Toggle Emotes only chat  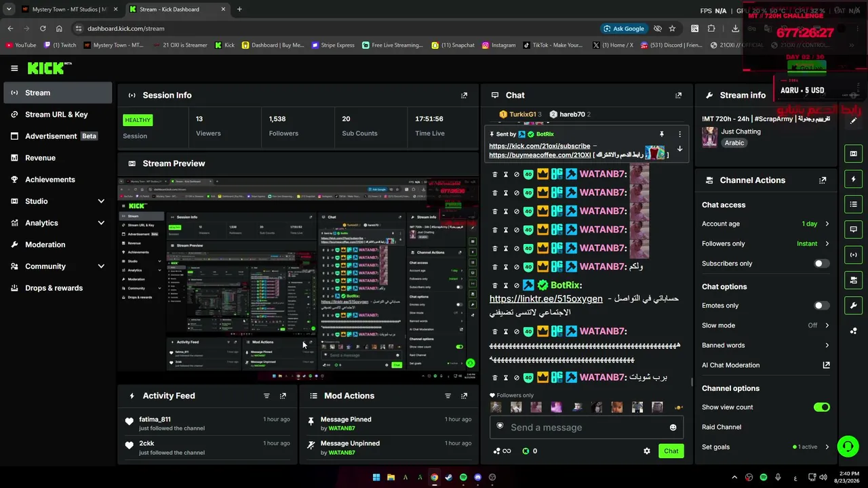tap(821, 306)
